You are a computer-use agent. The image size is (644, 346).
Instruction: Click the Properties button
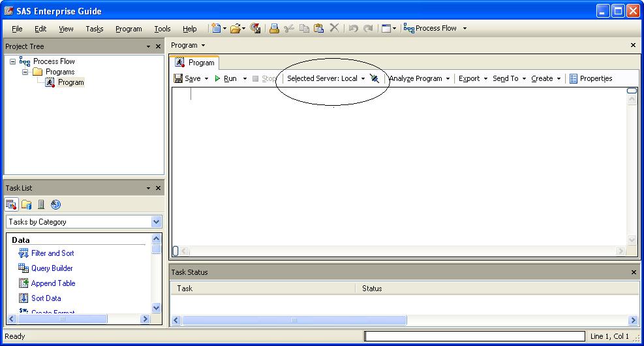[x=591, y=78]
